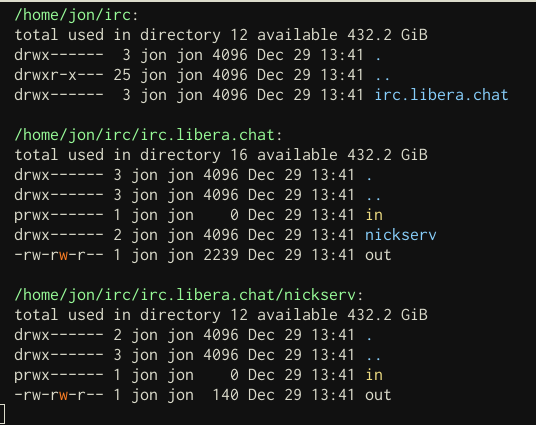
Task: Click the drwxr-x--- permissions text
Action: point(59,75)
